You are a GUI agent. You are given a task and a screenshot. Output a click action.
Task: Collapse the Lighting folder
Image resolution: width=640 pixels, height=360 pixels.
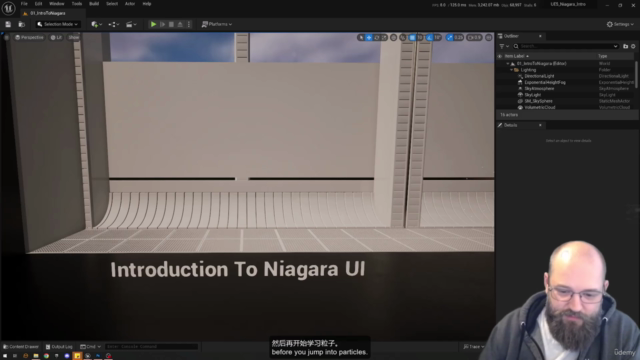click(511, 70)
